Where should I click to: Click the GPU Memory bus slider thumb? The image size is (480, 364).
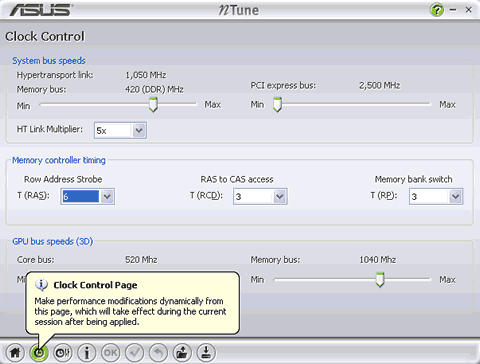click(x=380, y=279)
